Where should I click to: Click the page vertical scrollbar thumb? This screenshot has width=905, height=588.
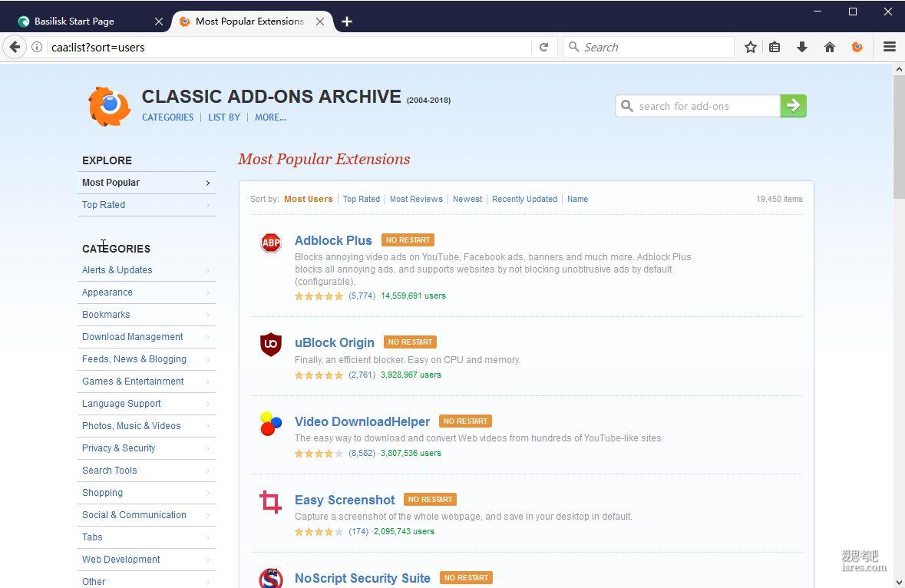[899, 137]
